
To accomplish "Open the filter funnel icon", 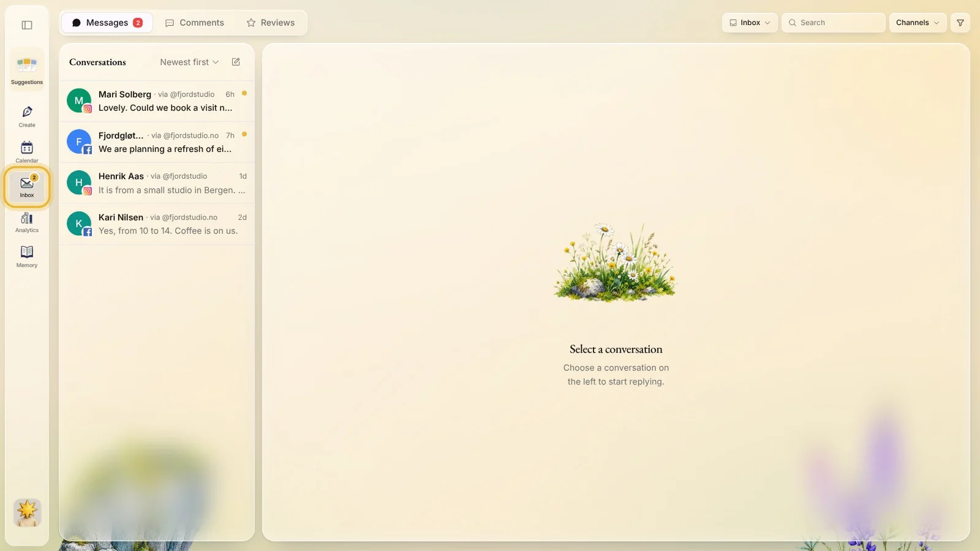I will [960, 23].
